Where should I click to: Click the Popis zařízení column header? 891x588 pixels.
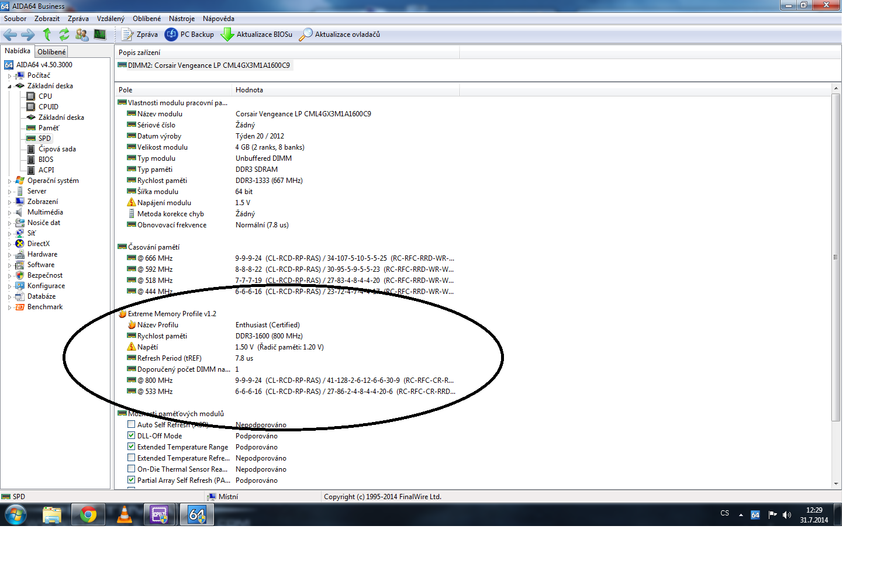point(287,53)
